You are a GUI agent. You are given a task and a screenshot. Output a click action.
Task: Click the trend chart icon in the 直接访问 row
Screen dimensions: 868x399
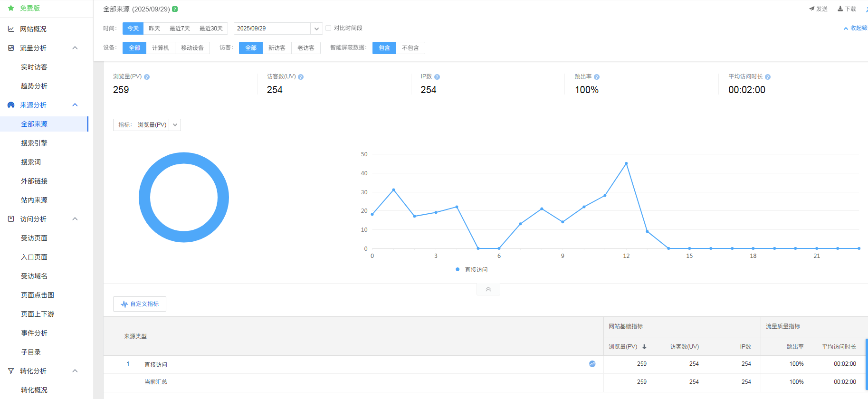(592, 364)
